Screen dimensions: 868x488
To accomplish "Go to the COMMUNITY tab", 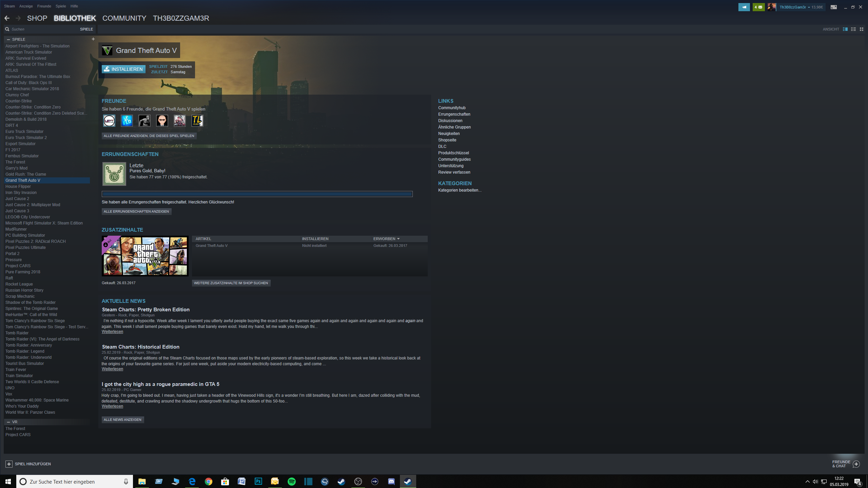I will coord(124,18).
